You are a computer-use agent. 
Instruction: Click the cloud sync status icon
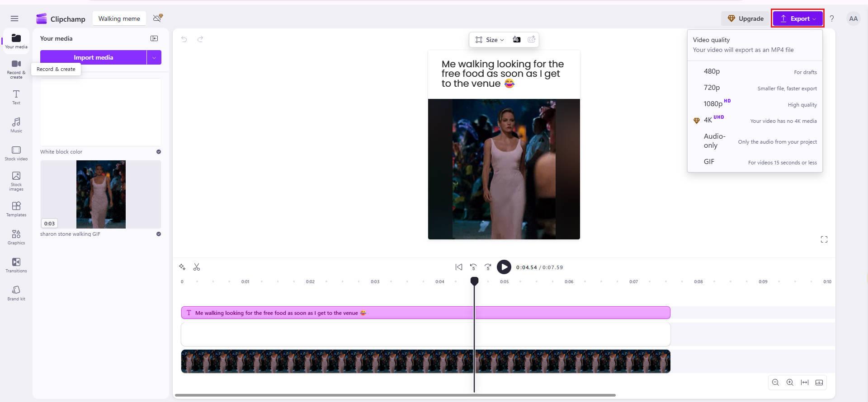(158, 18)
